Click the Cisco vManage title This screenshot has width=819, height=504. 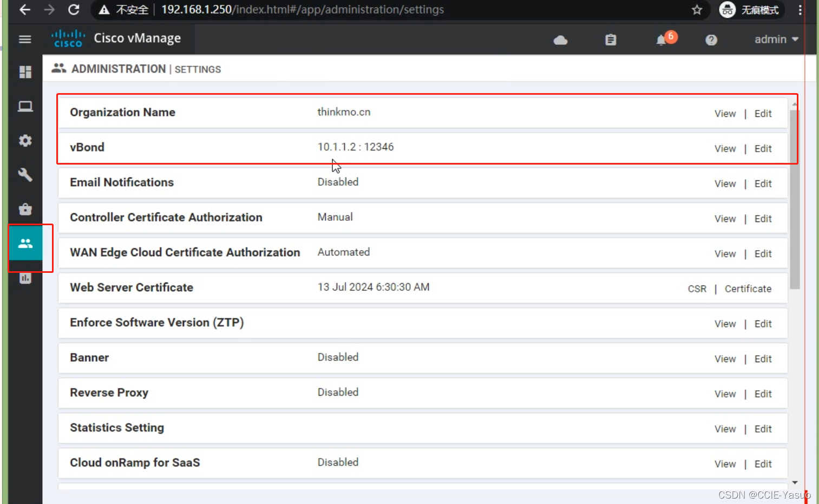(137, 38)
